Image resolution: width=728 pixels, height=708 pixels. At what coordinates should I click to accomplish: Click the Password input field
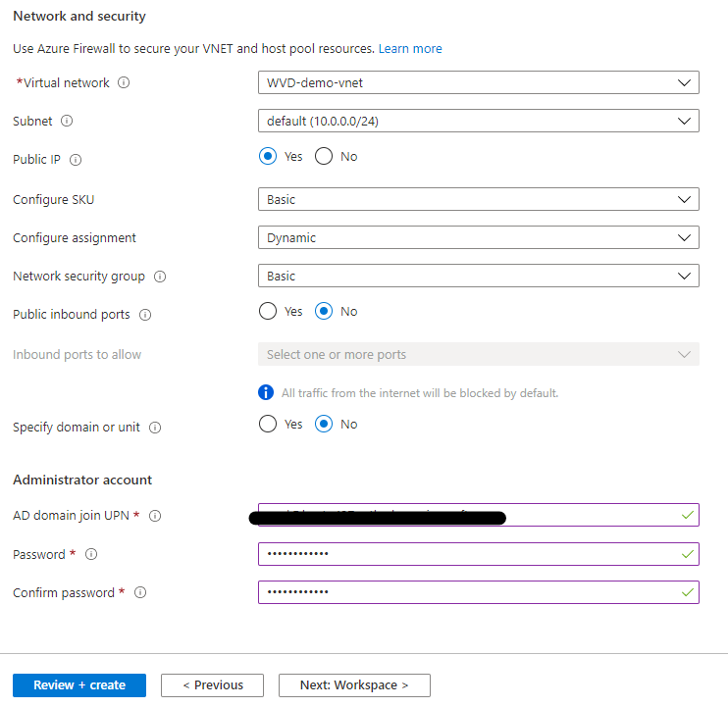click(479, 554)
